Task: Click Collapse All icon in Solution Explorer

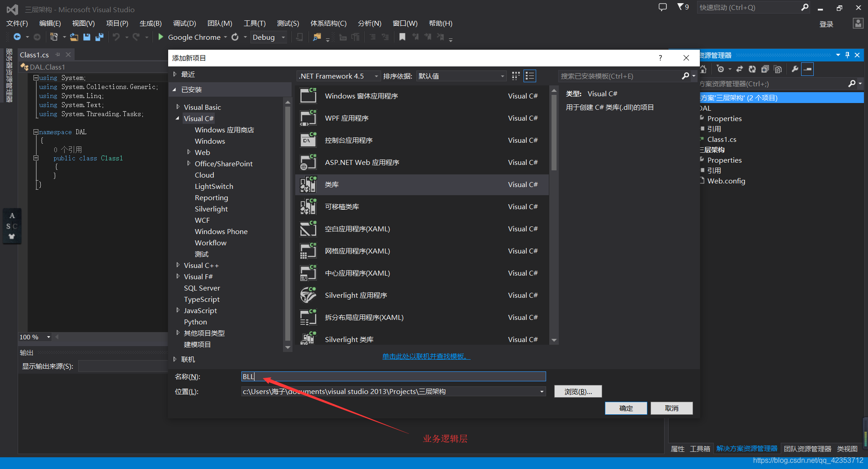Action: point(765,69)
